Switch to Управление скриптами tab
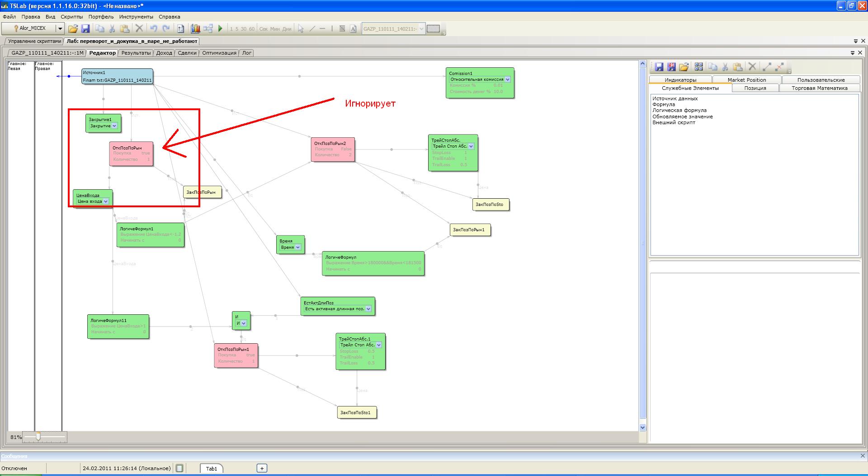This screenshot has height=476, width=868. [34, 41]
